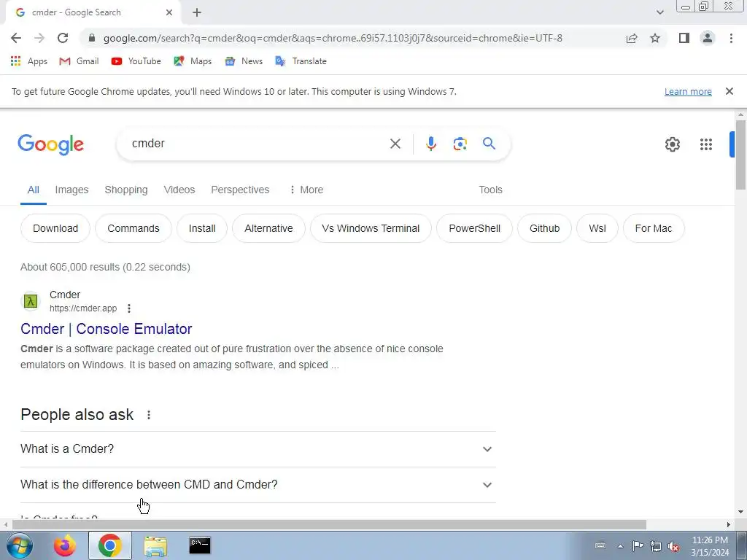747x560 pixels.
Task: Select Wsl chip
Action: [597, 228]
